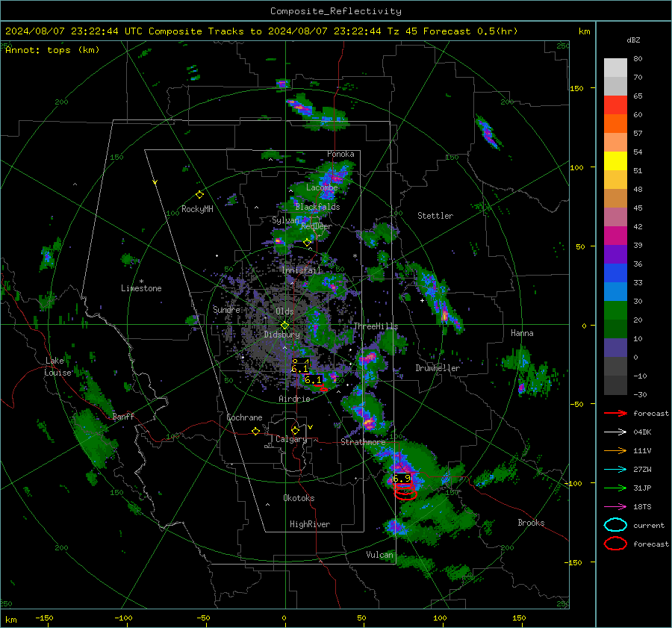Click the Calgary city label
Viewport: 672px width, 628px height.
click(291, 439)
